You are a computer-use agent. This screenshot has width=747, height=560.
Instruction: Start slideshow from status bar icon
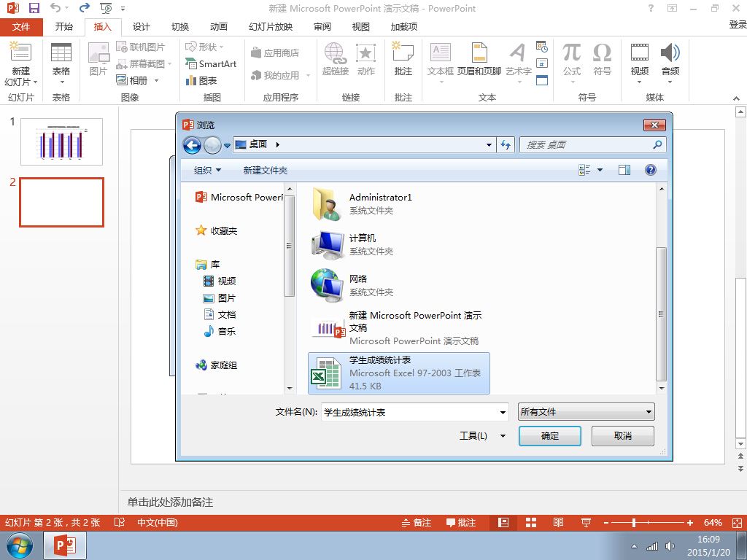click(586, 523)
